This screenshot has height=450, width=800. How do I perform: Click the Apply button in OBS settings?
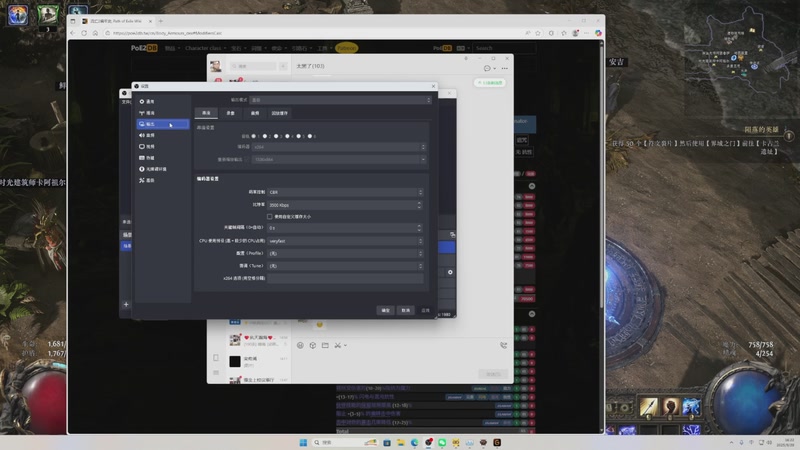coord(426,310)
